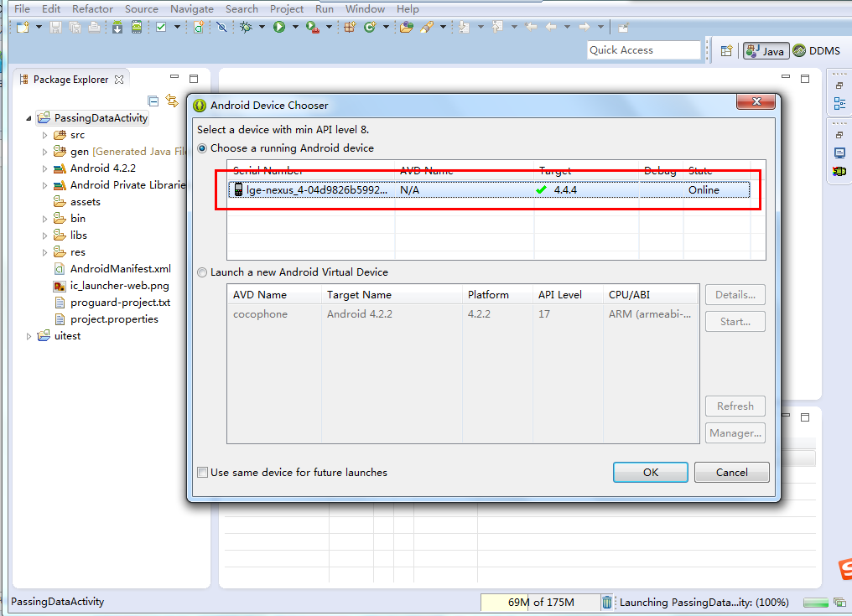The image size is (852, 616).
Task: Click the Save All toolbar icon
Action: [75, 27]
